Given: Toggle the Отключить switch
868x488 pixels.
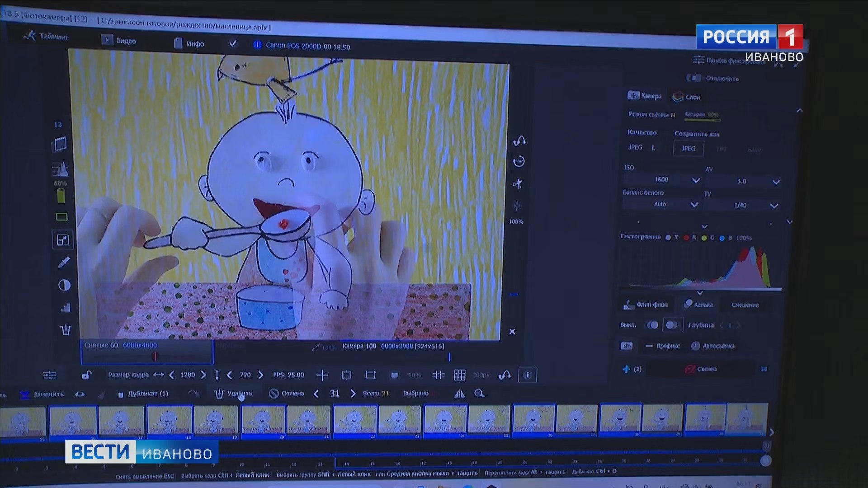Looking at the screenshot, I should pyautogui.click(x=693, y=78).
